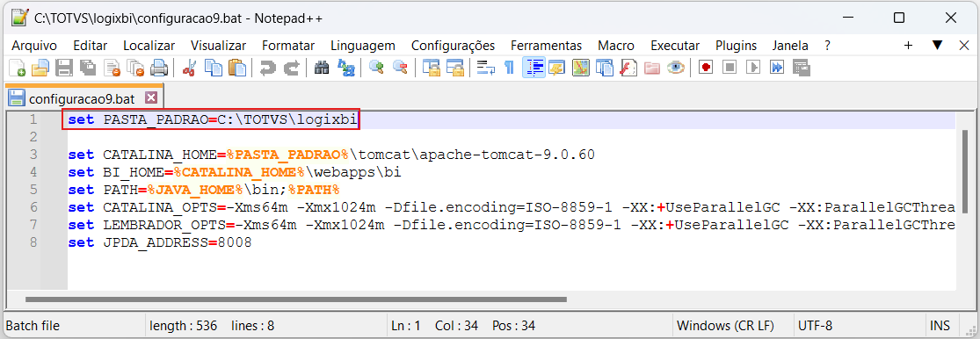Click horizontal scrollbar thumb
980x339 pixels.
pyautogui.click(x=295, y=299)
